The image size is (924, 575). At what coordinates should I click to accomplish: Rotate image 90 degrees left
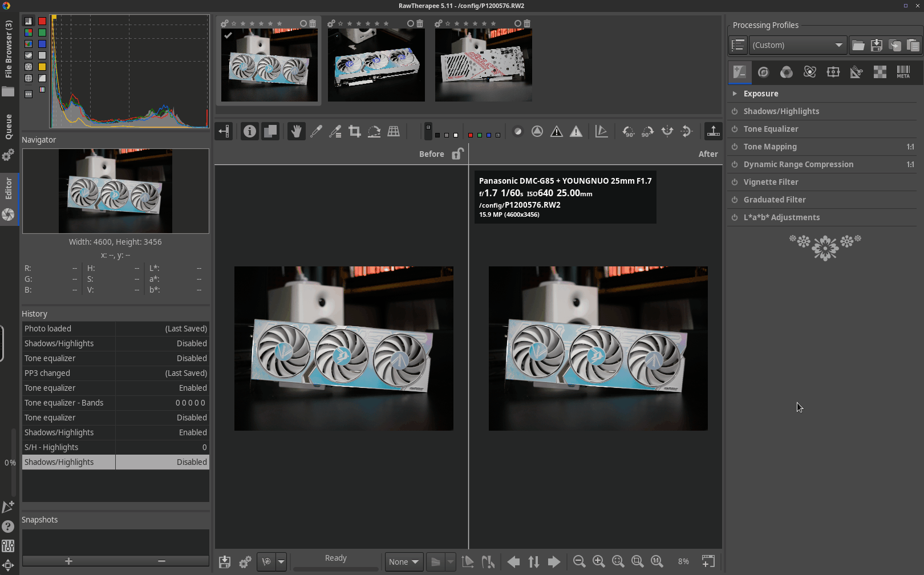629,131
